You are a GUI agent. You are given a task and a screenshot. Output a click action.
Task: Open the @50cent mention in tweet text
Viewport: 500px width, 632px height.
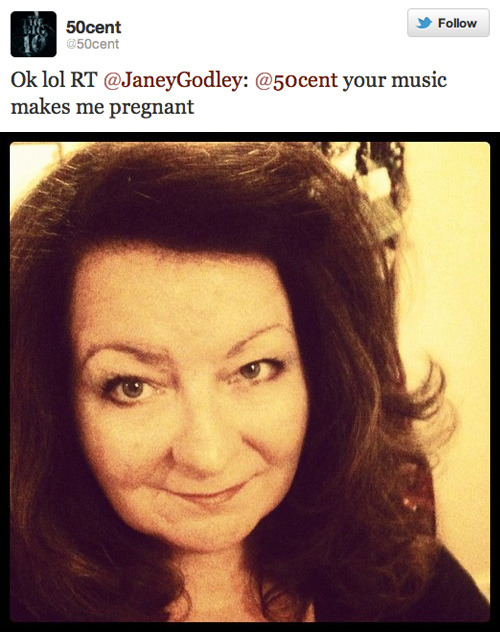(296, 80)
